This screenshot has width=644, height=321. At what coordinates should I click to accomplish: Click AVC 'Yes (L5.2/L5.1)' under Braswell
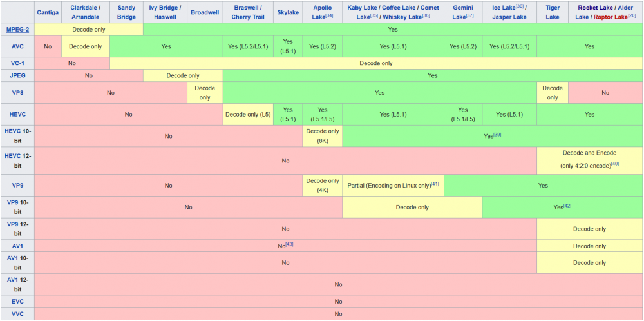248,46
